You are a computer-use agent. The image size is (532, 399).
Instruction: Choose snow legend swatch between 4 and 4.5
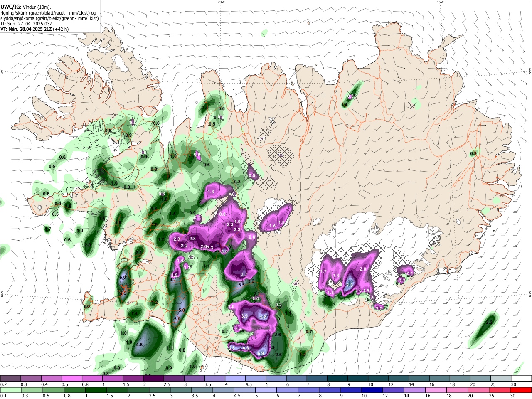pos(235,378)
